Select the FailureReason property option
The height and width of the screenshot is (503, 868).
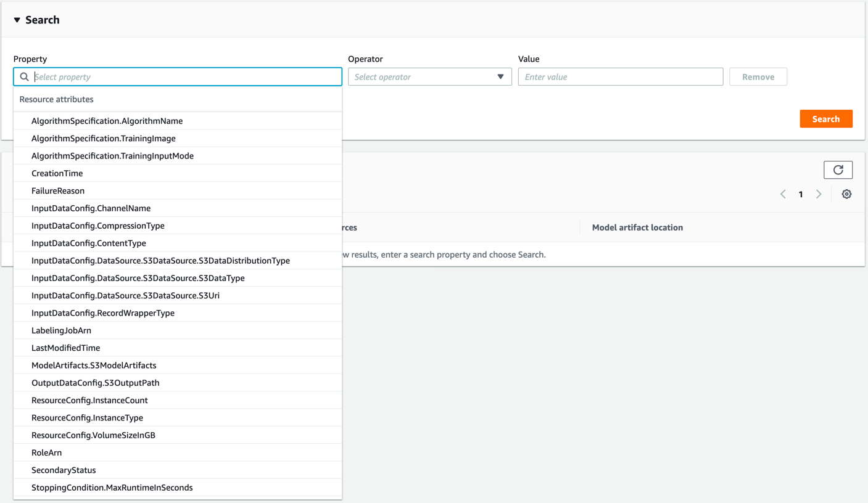58,191
